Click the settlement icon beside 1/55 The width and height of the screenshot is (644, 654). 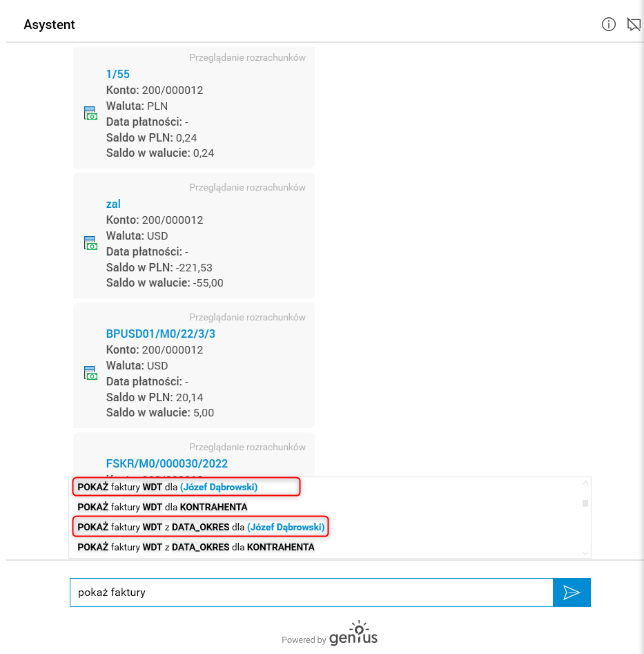[90, 114]
